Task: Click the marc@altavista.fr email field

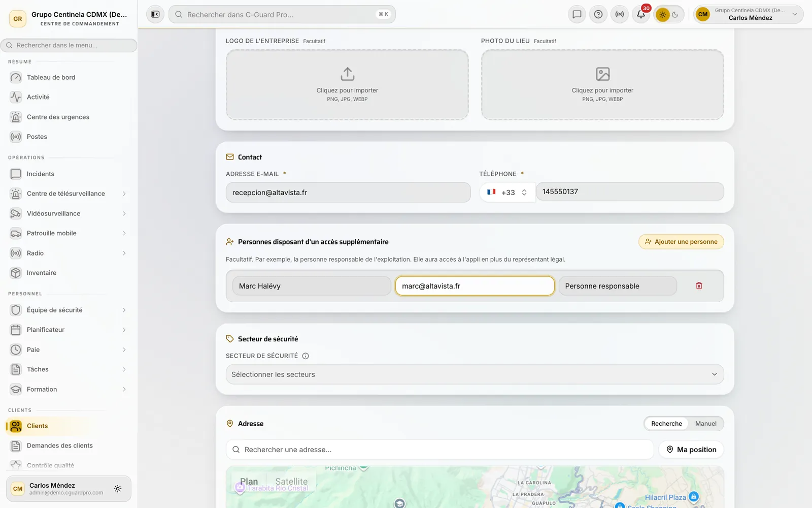Action: pyautogui.click(x=475, y=286)
